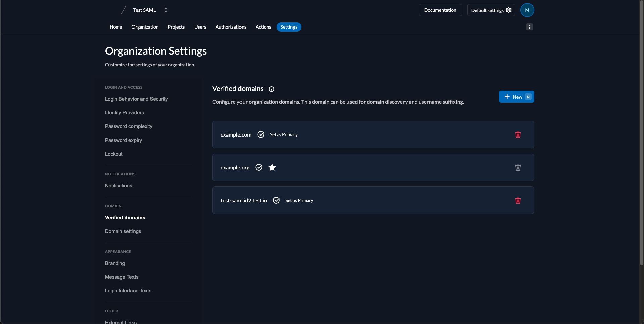Click the verified checkmark next to example.com
The image size is (644, 324).
261,134
